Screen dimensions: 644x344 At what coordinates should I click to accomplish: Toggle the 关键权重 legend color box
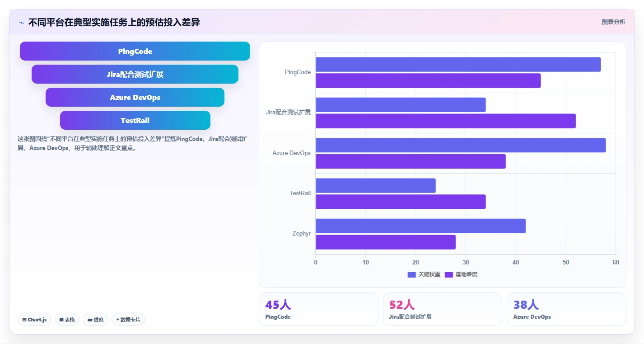click(x=411, y=274)
